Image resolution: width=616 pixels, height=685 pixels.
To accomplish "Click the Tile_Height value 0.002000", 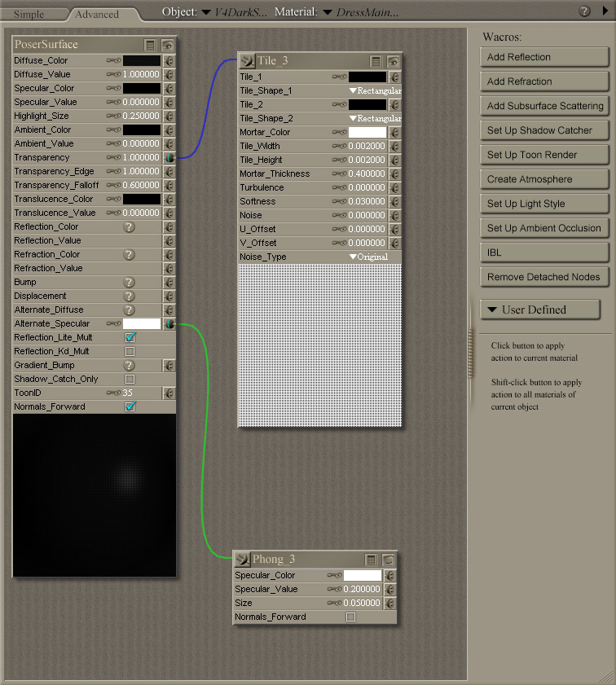I will [x=367, y=160].
